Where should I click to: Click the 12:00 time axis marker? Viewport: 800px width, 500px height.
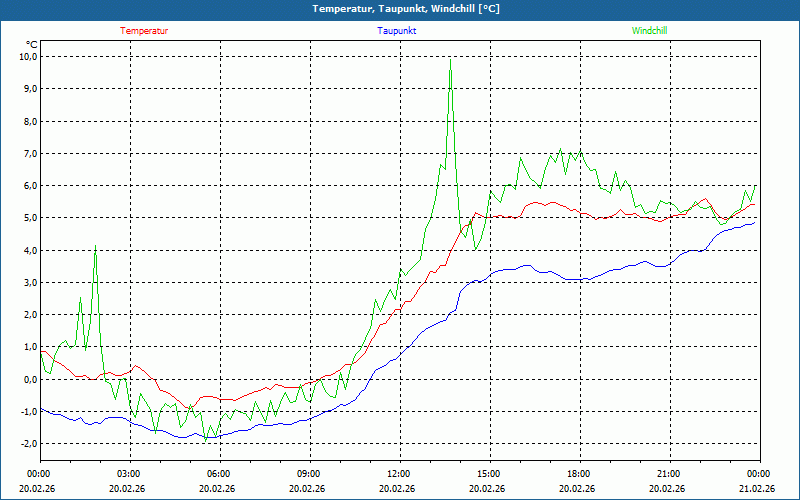click(x=398, y=474)
